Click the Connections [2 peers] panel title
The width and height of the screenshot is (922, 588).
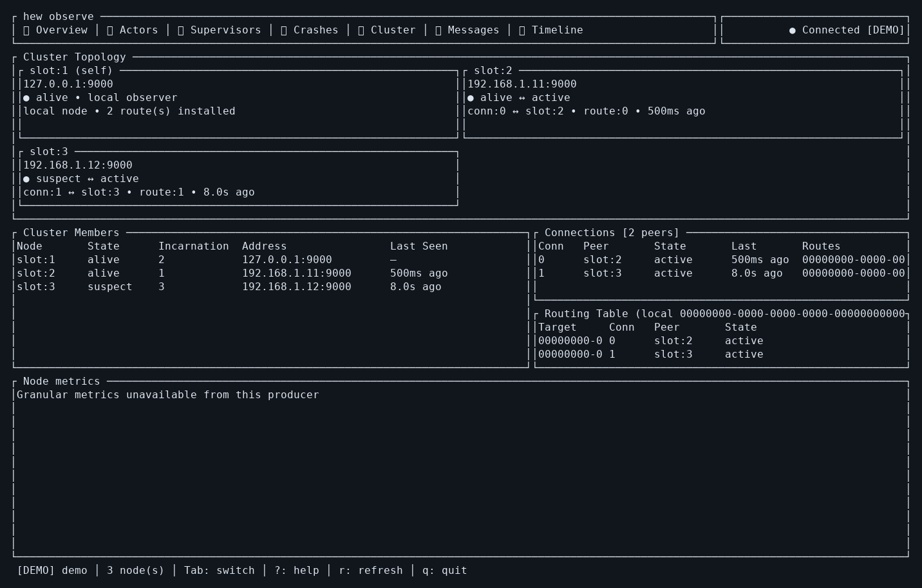612,233
